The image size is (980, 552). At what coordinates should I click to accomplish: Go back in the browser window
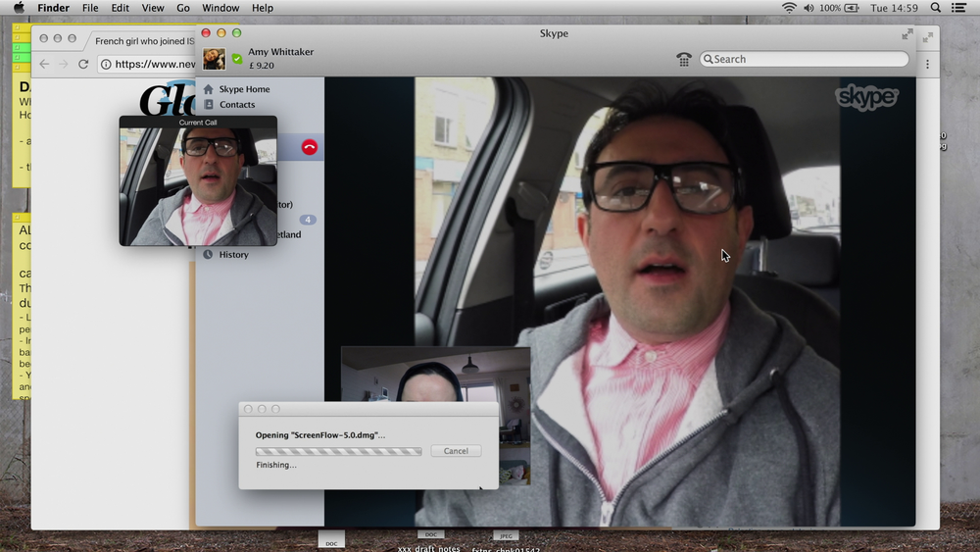point(44,64)
